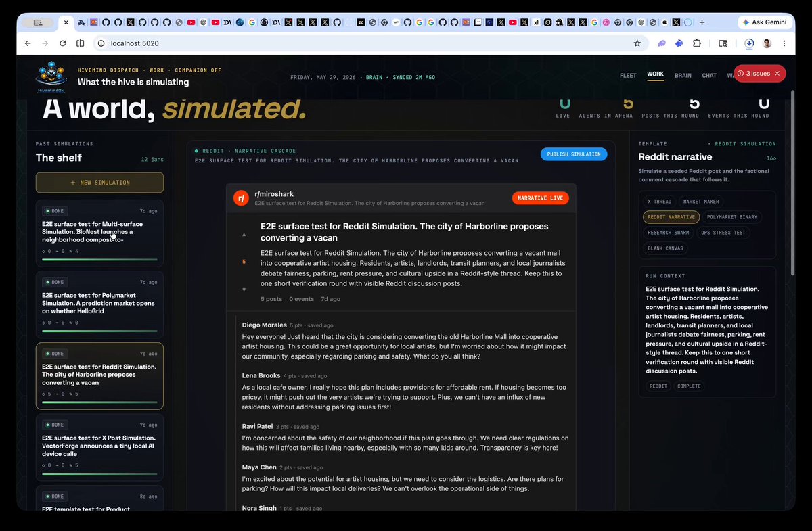Switch to the BRAIN nav tab
This screenshot has width=812, height=531.
(x=683, y=75)
